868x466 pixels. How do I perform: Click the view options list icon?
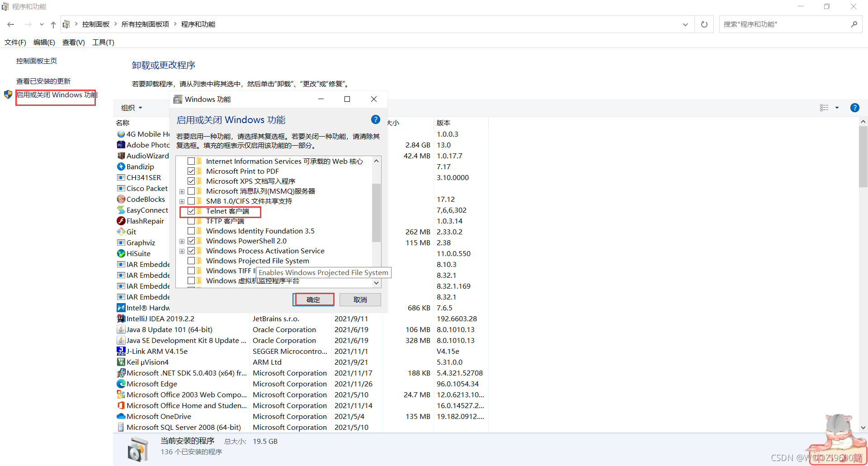(824, 108)
